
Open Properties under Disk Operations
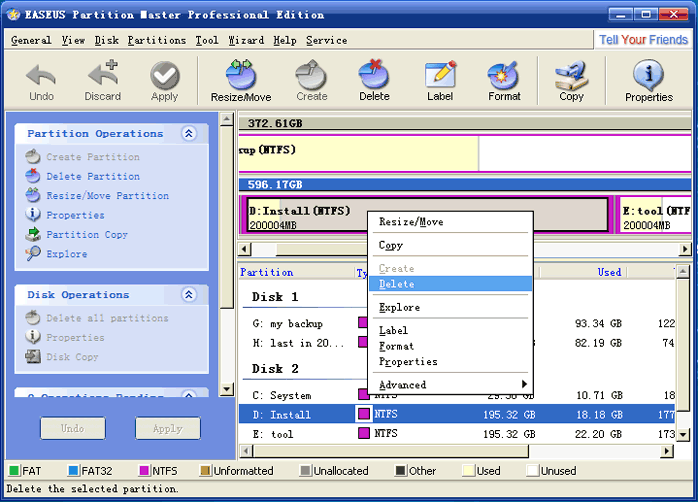65,337
